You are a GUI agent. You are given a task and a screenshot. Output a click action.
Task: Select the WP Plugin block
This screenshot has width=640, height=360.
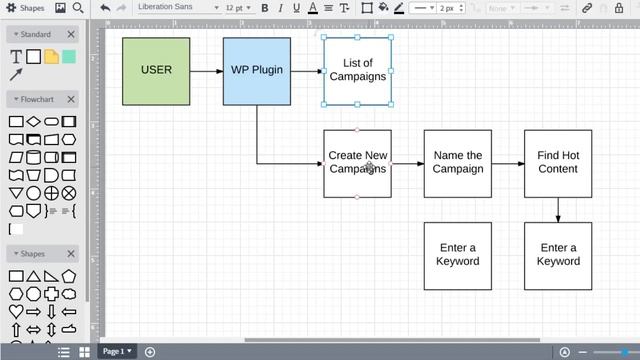(257, 71)
